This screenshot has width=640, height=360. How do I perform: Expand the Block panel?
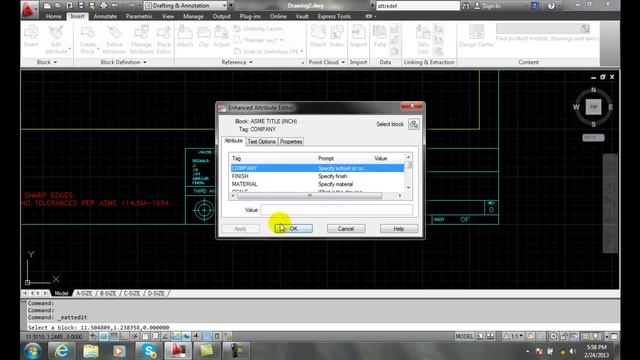point(47,62)
